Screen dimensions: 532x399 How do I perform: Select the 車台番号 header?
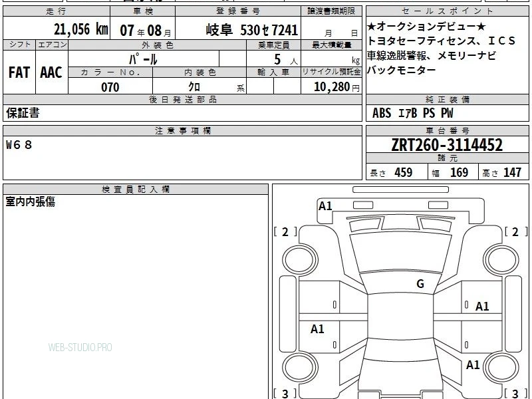click(x=447, y=130)
